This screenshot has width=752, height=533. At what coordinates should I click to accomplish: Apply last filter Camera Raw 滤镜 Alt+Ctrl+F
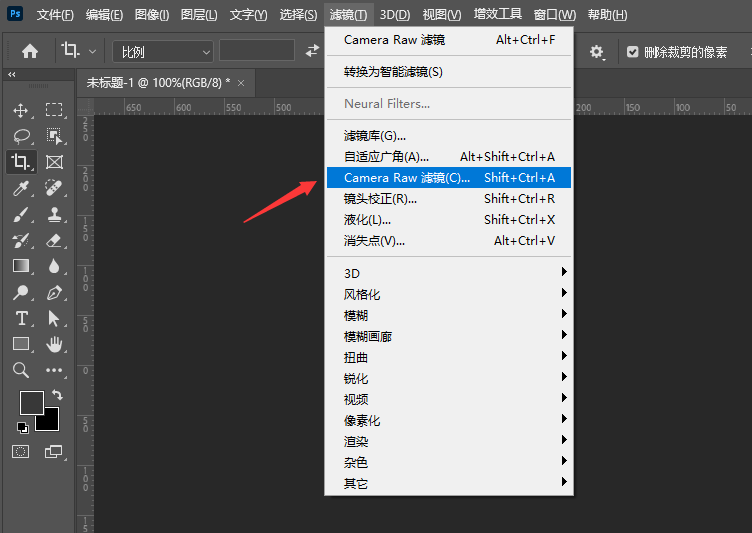(449, 40)
